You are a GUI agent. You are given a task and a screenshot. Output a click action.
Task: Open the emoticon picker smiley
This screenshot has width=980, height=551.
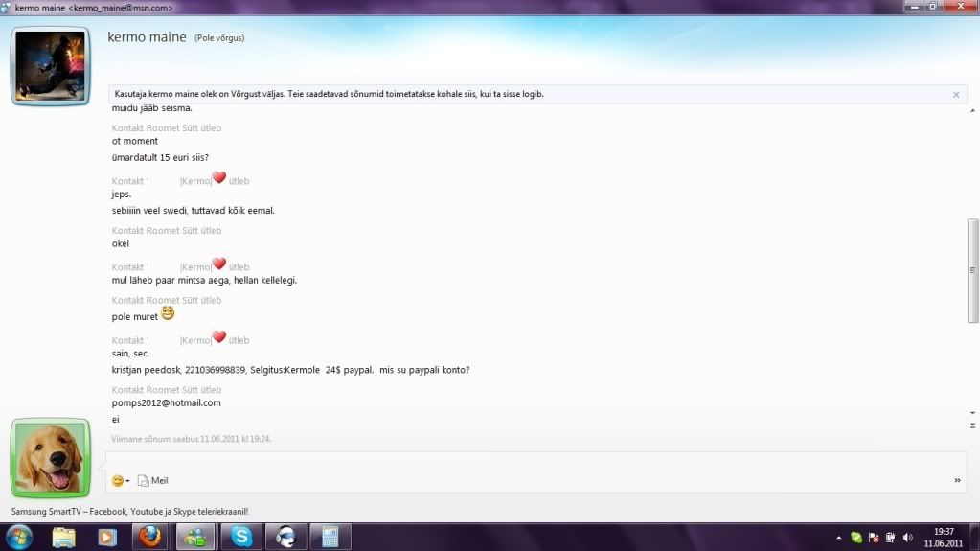pos(118,480)
